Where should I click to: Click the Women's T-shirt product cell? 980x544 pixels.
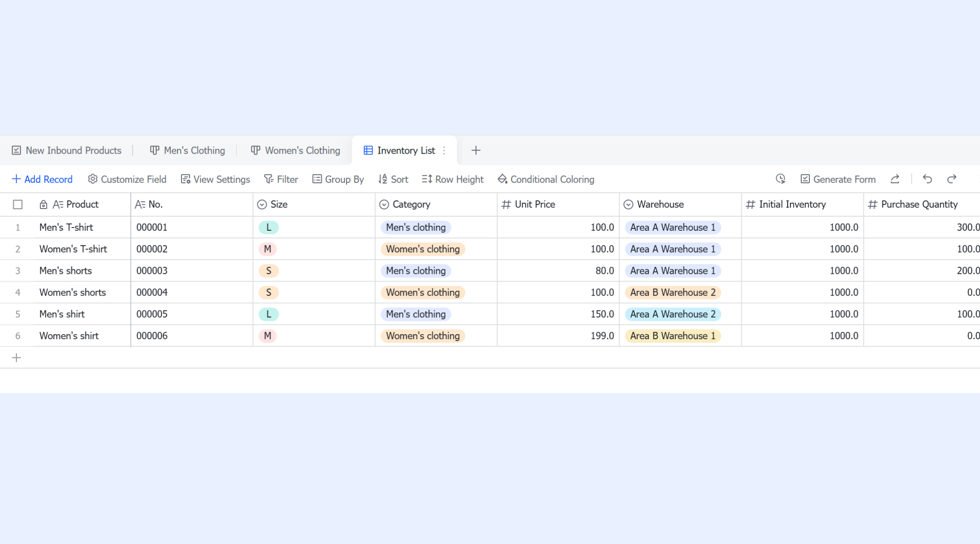point(83,249)
